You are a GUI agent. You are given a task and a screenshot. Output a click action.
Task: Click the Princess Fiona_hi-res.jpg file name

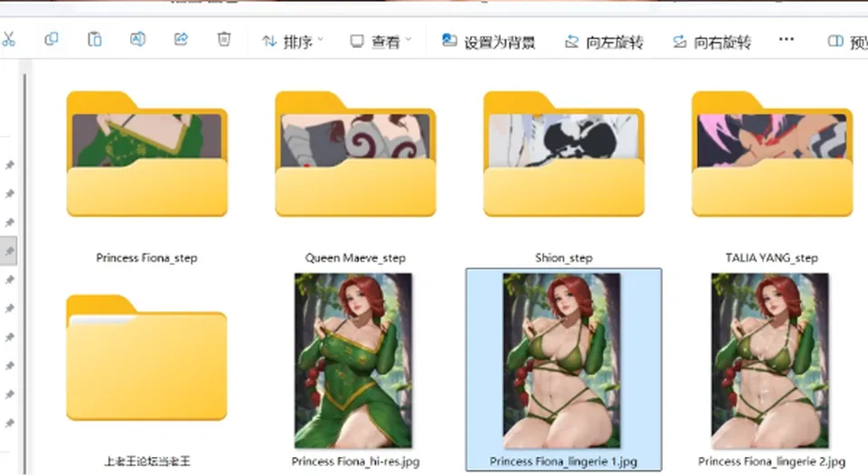click(x=355, y=461)
